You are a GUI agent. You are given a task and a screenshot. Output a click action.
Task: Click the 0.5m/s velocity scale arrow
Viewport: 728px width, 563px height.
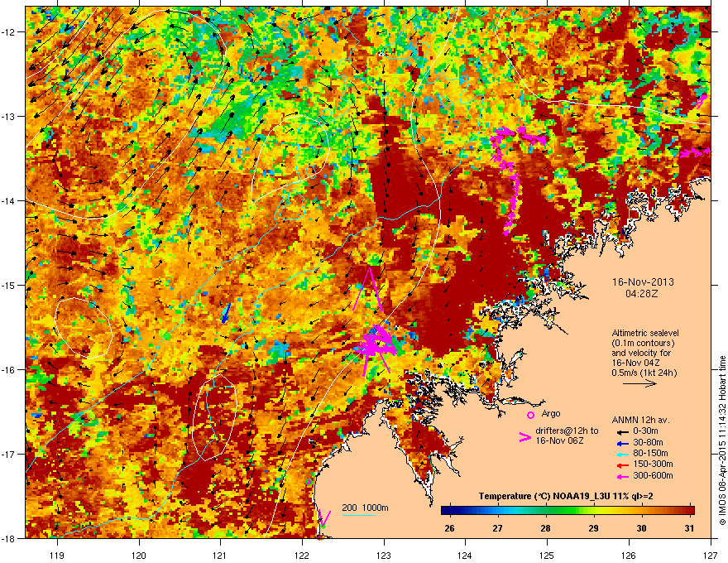[x=639, y=383]
